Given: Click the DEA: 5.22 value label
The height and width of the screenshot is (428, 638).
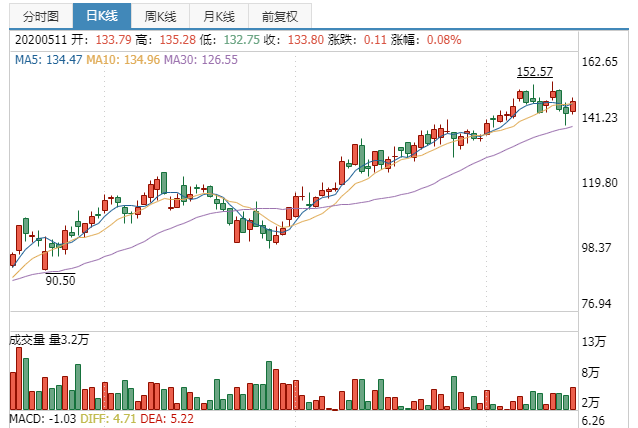Looking at the screenshot, I should click(167, 419).
